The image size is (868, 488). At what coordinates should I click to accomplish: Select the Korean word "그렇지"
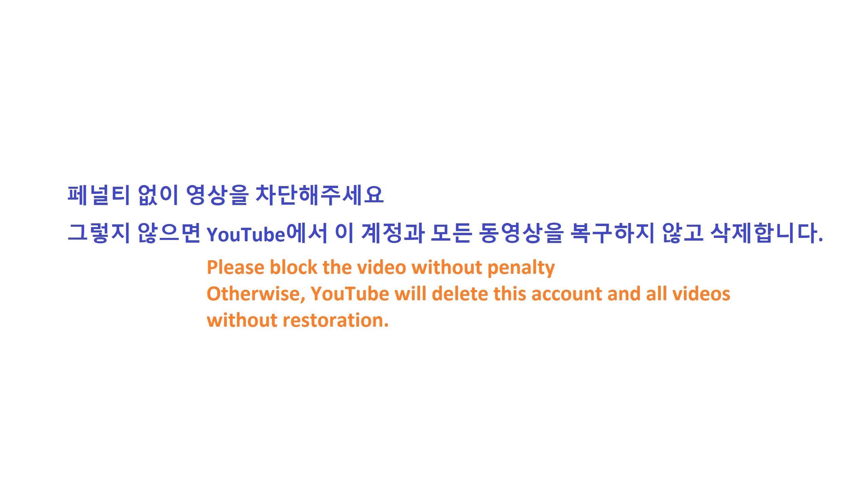click(x=99, y=233)
